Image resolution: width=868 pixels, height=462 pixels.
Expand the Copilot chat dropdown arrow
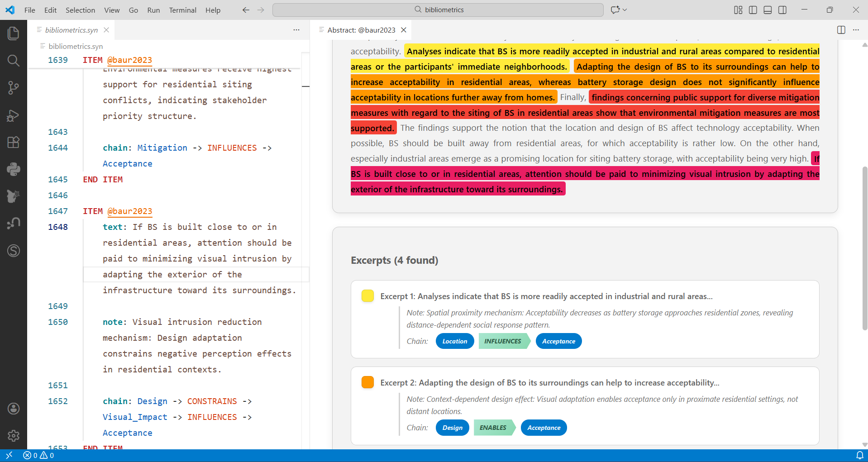click(x=625, y=10)
